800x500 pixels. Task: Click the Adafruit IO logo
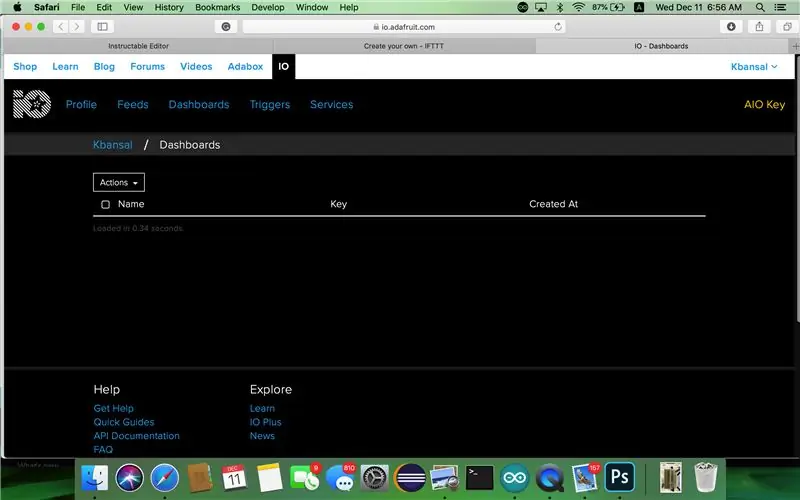point(32,104)
